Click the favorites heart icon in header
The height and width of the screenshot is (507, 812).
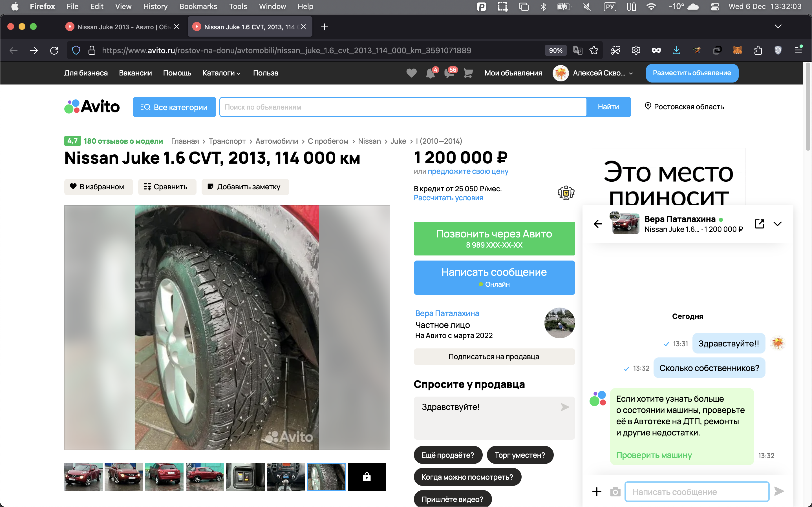tap(411, 73)
